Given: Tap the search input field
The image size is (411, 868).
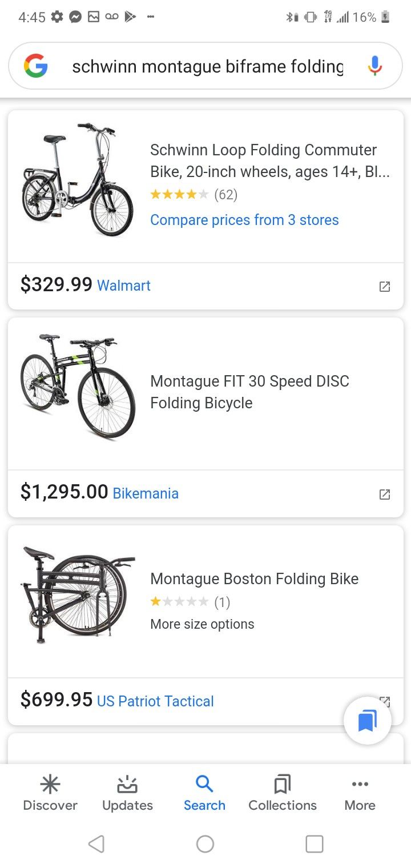Looking at the screenshot, I should point(205,66).
